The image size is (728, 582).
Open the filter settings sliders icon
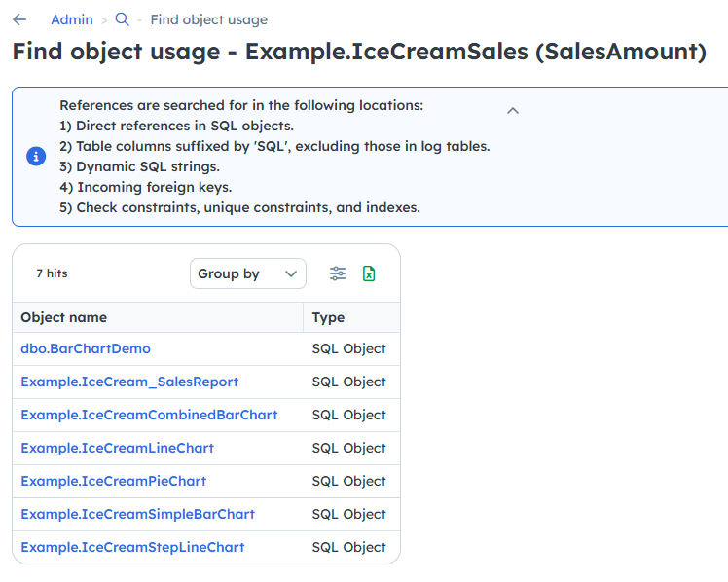point(338,273)
